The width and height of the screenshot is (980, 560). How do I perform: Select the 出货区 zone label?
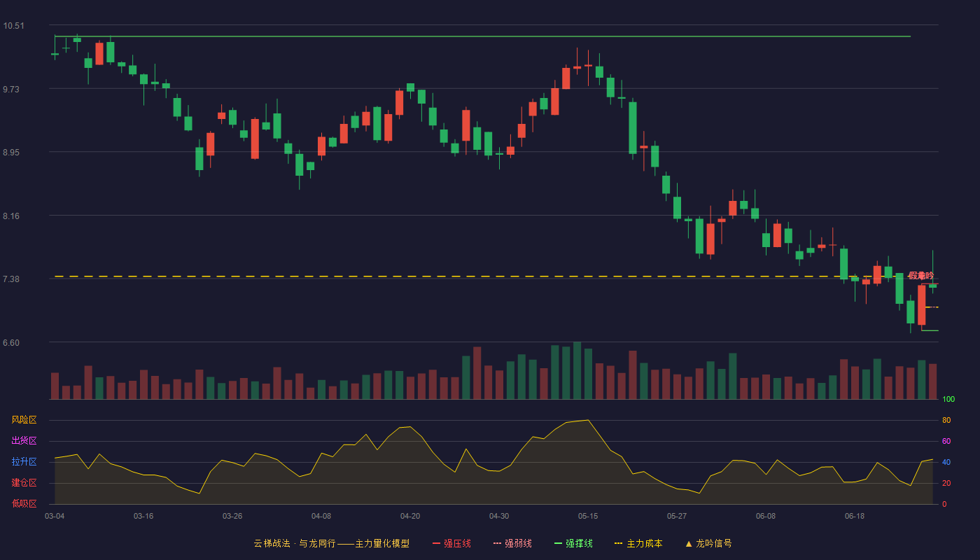(24, 441)
